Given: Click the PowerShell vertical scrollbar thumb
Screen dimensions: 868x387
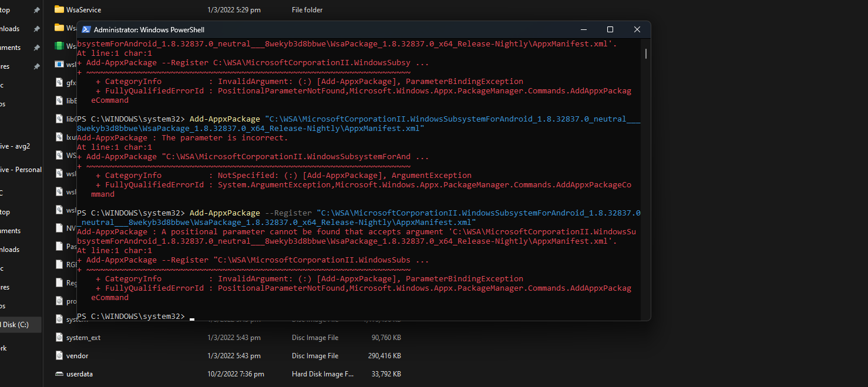Looking at the screenshot, I should pos(646,53).
